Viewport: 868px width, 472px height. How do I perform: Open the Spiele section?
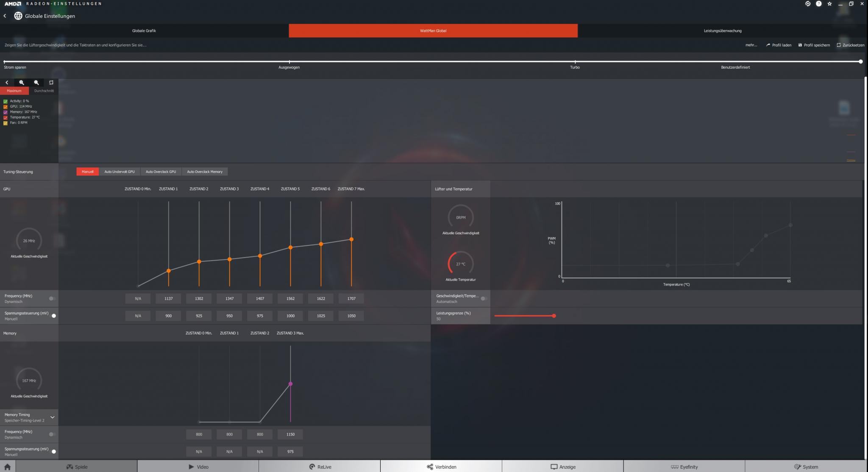click(77, 466)
